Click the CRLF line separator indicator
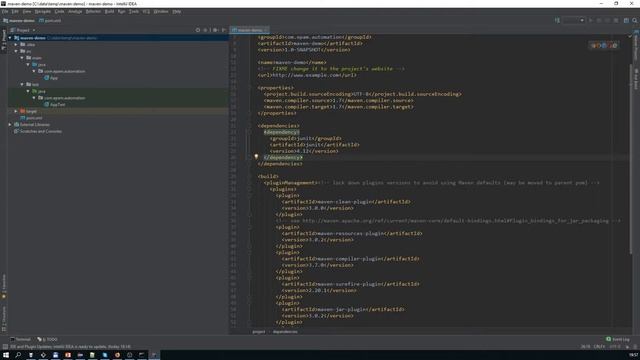Screen dimensions: 640x360 (600, 347)
